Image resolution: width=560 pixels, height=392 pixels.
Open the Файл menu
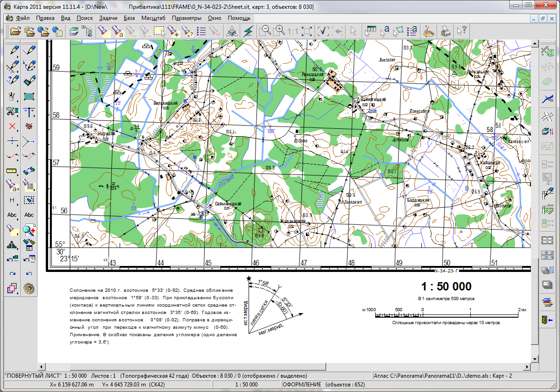point(23,18)
